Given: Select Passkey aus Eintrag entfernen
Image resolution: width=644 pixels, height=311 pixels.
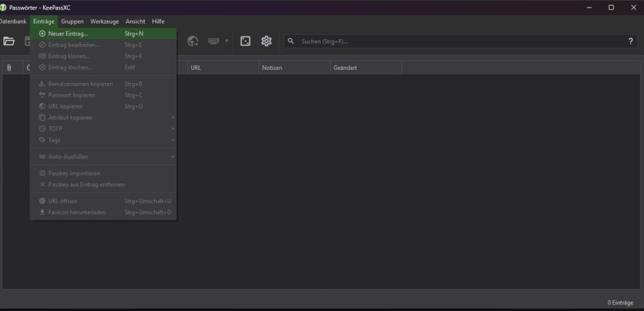Looking at the screenshot, I should (104, 185).
